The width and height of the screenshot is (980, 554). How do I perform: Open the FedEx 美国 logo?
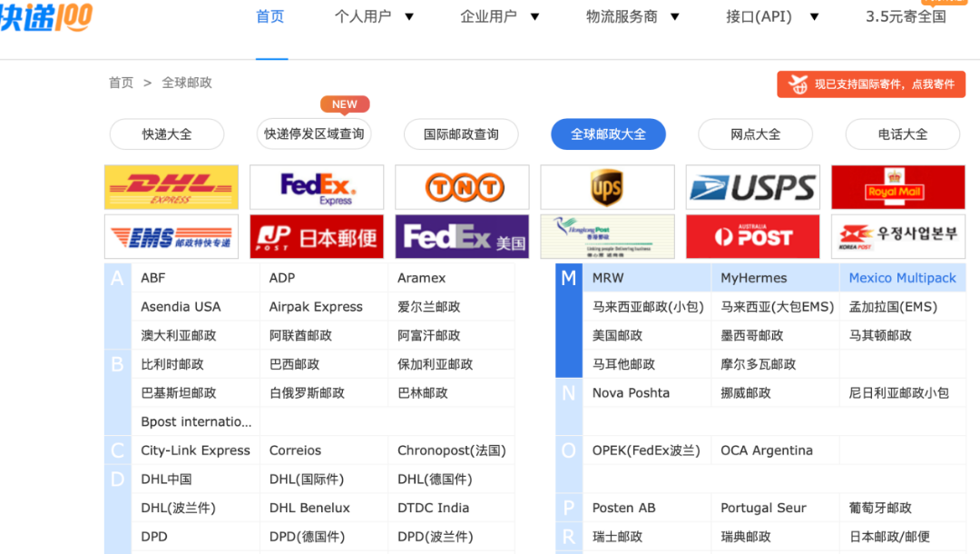461,236
